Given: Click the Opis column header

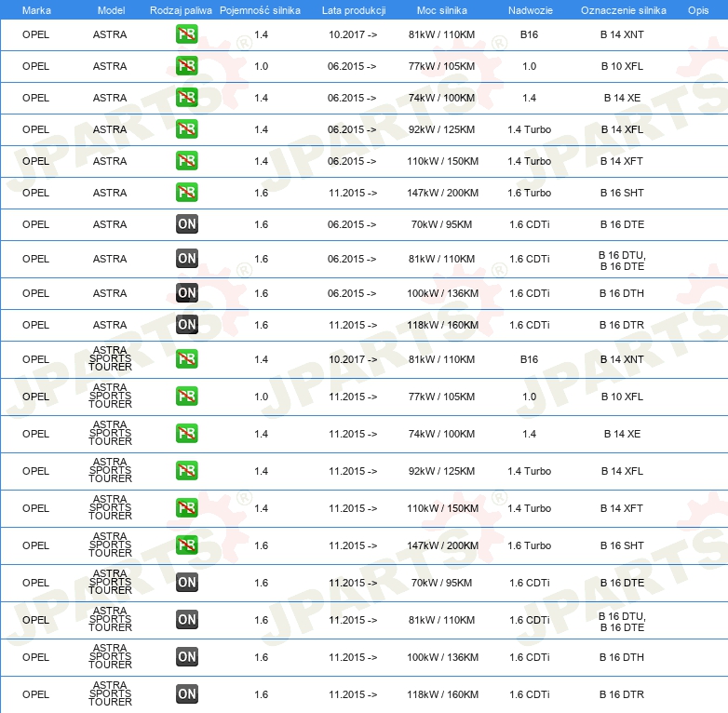Looking at the screenshot, I should point(697,9).
